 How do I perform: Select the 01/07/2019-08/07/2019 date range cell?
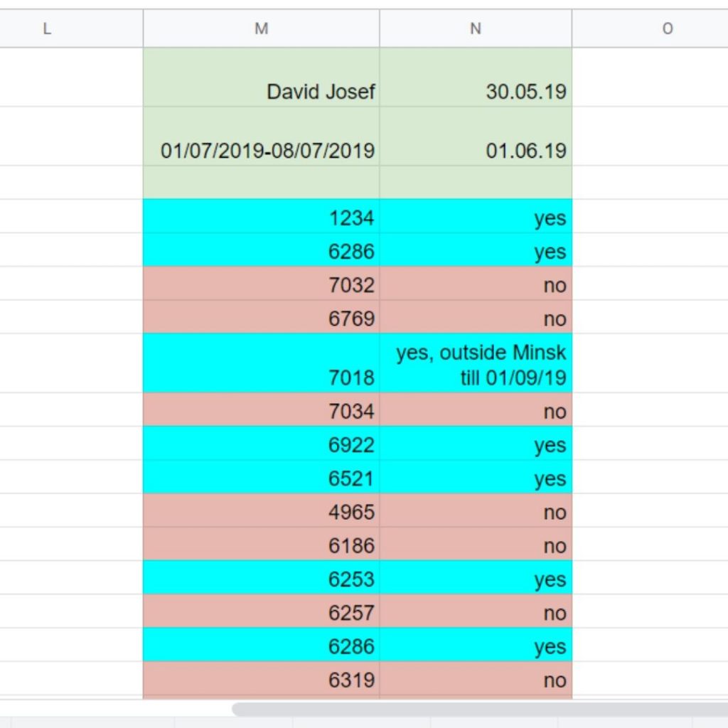[261, 137]
